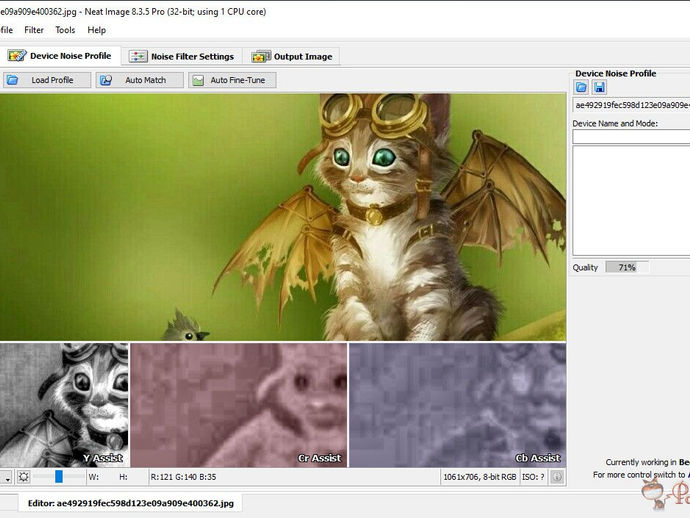Click the W: selection width label
The image size is (690, 518).
coord(93,477)
